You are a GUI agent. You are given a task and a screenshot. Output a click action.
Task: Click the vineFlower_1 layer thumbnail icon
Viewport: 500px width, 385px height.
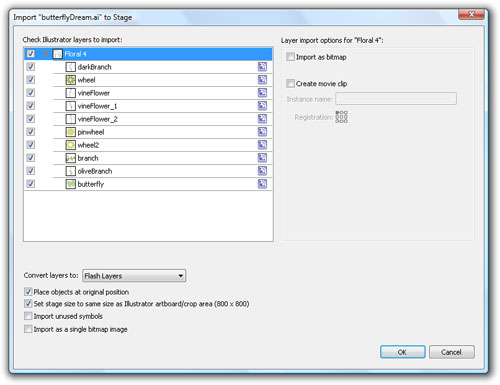click(70, 106)
